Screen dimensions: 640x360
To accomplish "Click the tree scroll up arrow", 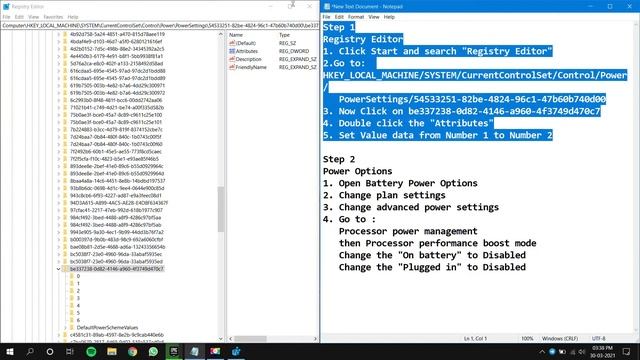I will click(x=221, y=34).
